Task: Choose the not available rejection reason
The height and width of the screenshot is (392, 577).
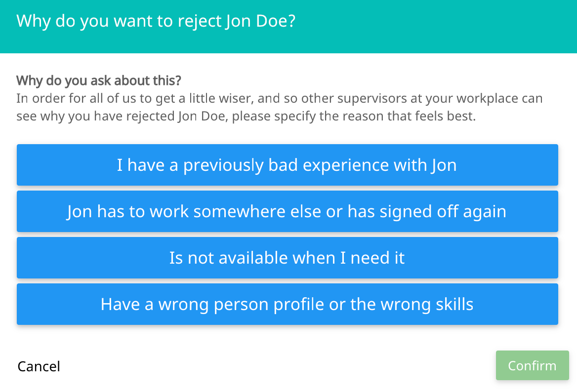Action: (x=288, y=257)
